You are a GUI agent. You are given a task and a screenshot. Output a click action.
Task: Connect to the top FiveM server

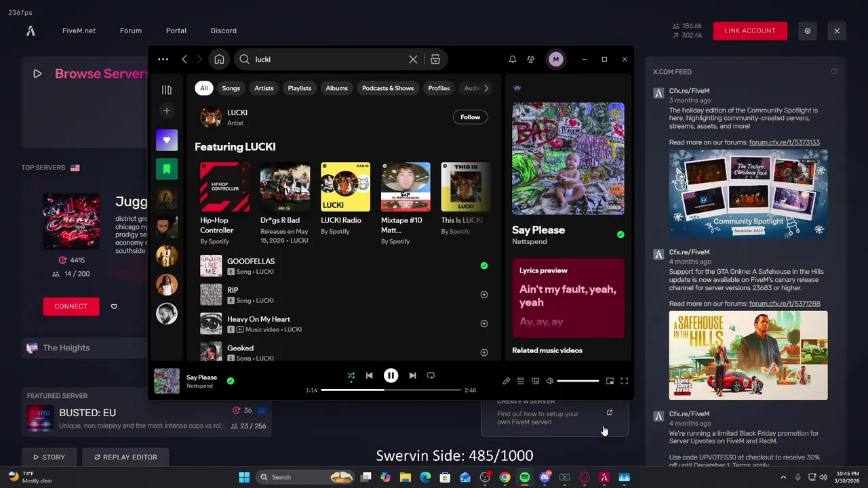point(71,306)
